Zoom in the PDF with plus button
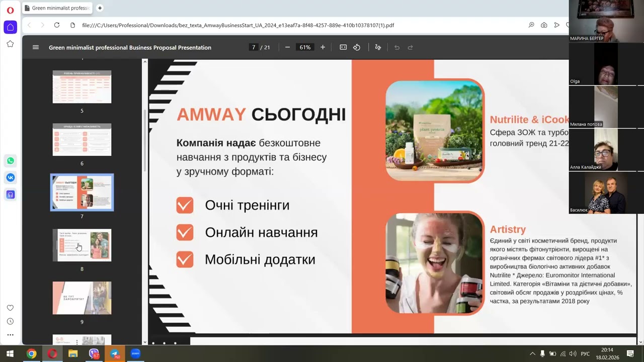Screen dimensions: 644x362 point(323,47)
